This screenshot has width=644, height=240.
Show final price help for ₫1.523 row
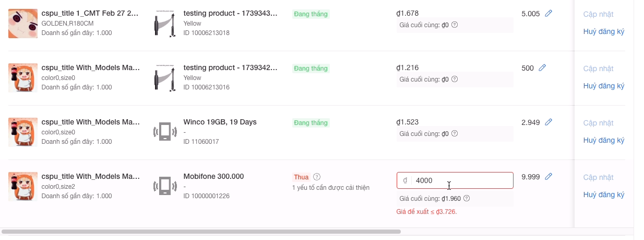pyautogui.click(x=455, y=134)
